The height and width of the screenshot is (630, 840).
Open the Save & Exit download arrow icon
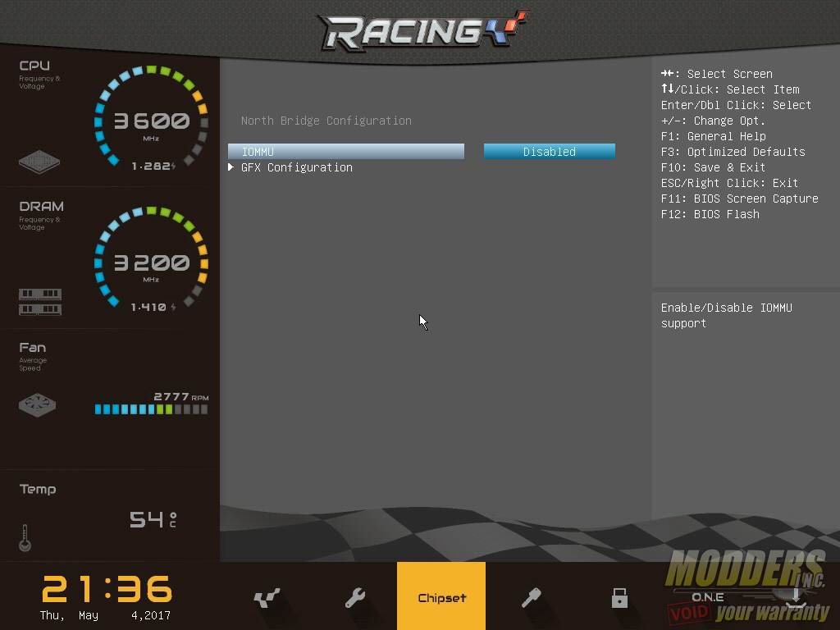796,597
